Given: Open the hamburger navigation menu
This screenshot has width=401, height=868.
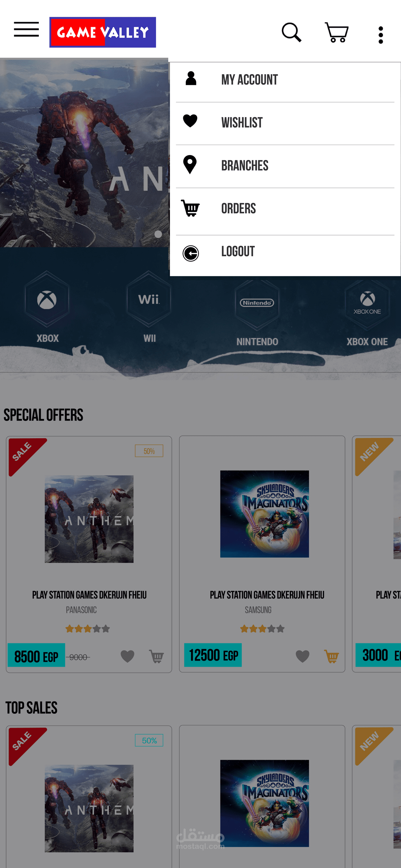Looking at the screenshot, I should coord(26,29).
